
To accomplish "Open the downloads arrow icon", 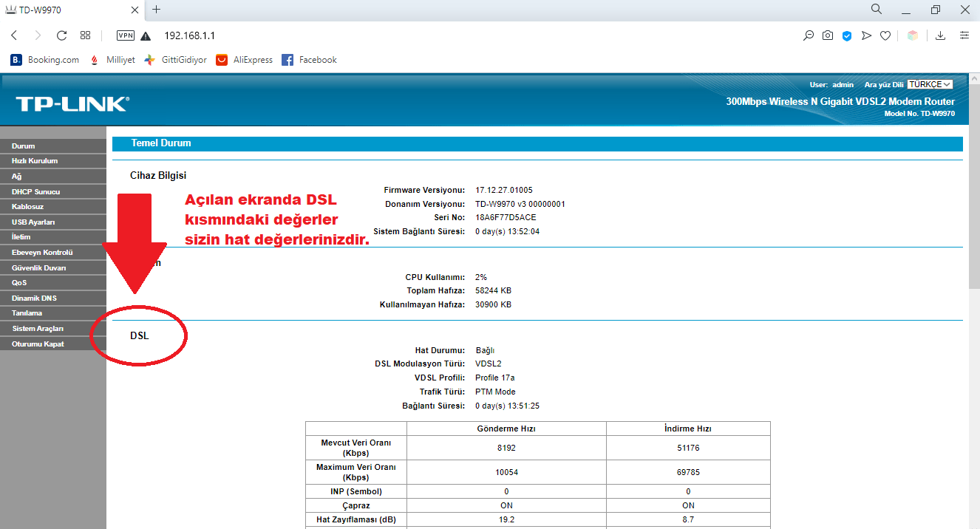I will point(941,35).
